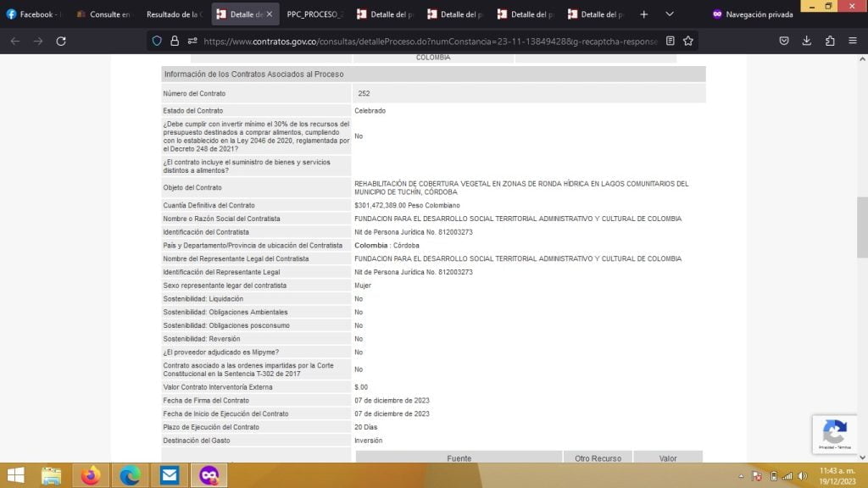Select the Inversión destination value
The image size is (868, 488).
point(368,441)
